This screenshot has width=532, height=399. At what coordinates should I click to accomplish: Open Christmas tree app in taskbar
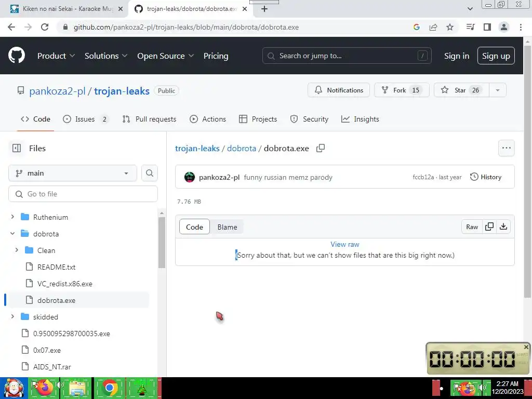[x=142, y=388]
